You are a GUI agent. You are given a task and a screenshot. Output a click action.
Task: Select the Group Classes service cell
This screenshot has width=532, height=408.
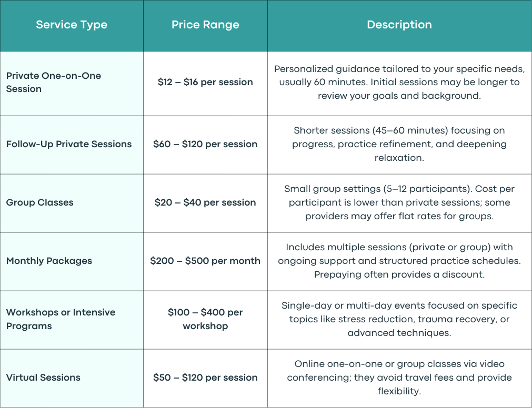click(72, 203)
